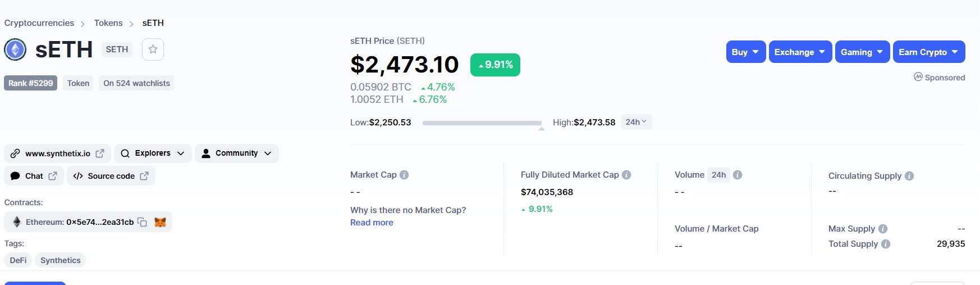
Task: Click the 6.76% ETH change text
Action: 430,99
